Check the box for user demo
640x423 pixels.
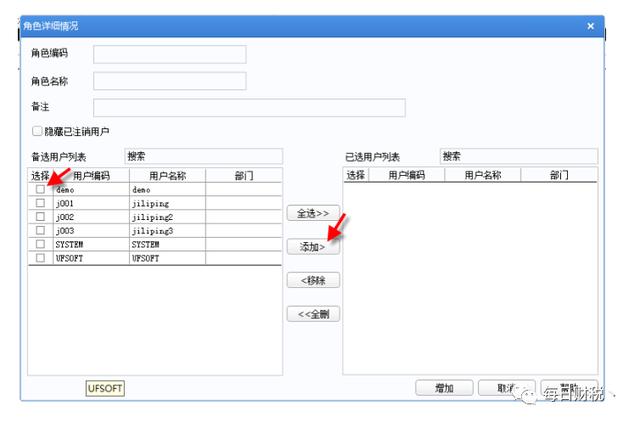(41, 189)
